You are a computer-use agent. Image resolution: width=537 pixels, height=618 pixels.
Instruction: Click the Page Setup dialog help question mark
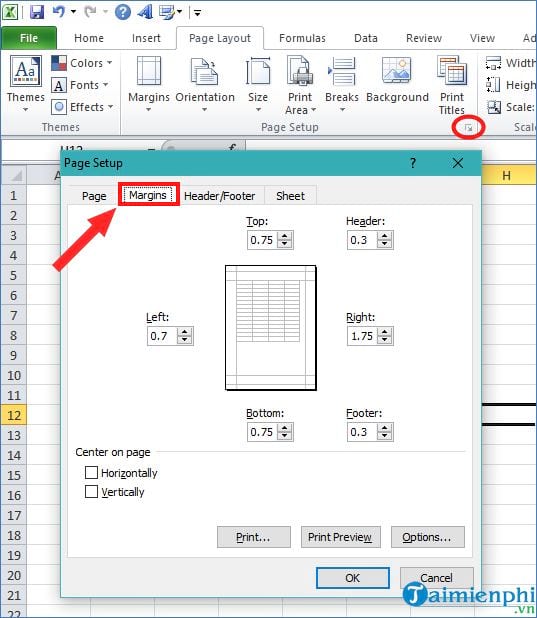(413, 163)
